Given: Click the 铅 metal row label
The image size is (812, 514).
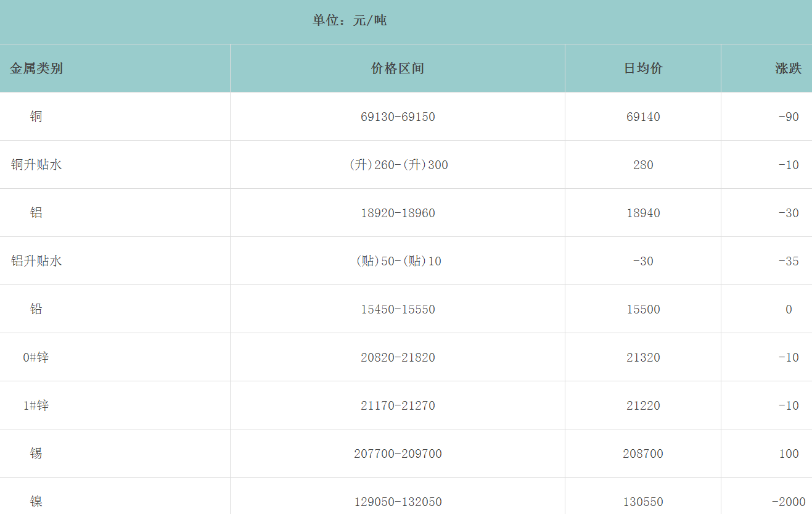Looking at the screenshot, I should click(x=36, y=309).
